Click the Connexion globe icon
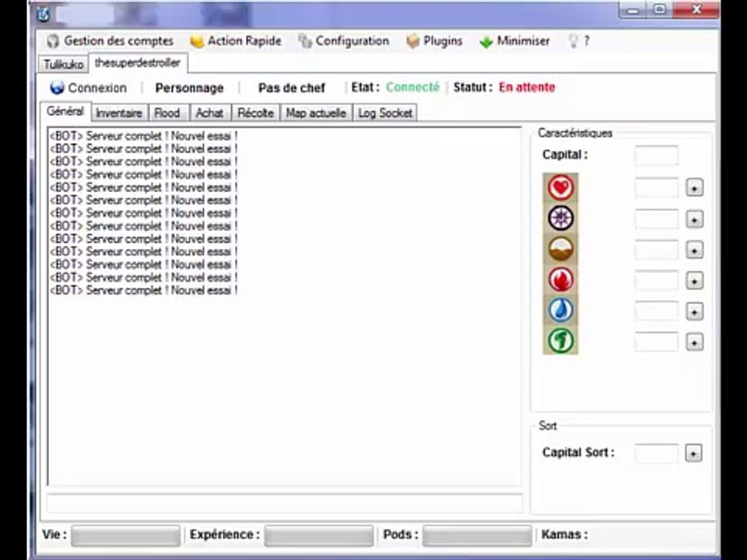The height and width of the screenshot is (560, 747). click(x=57, y=88)
